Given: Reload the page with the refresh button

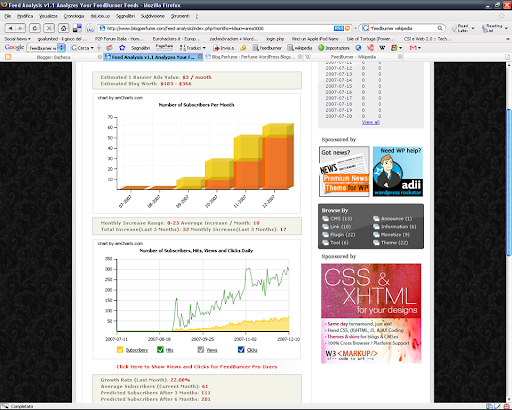Looking at the screenshot, I should [35, 28].
